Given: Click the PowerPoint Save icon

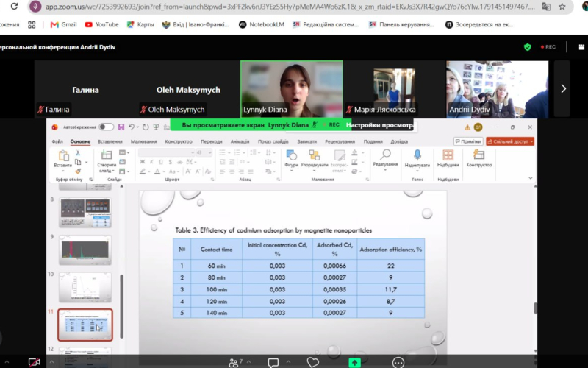Looking at the screenshot, I should [x=121, y=127].
